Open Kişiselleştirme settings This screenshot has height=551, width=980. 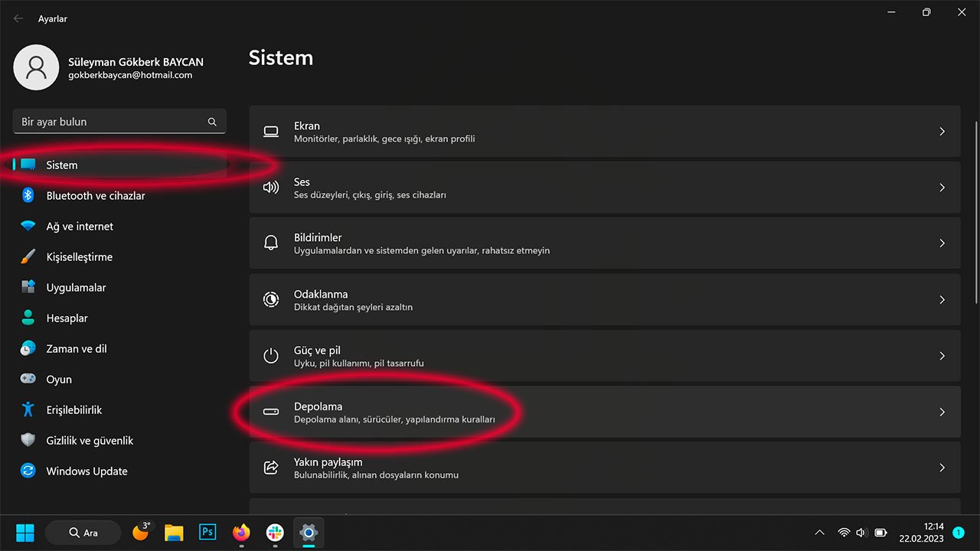(119, 257)
